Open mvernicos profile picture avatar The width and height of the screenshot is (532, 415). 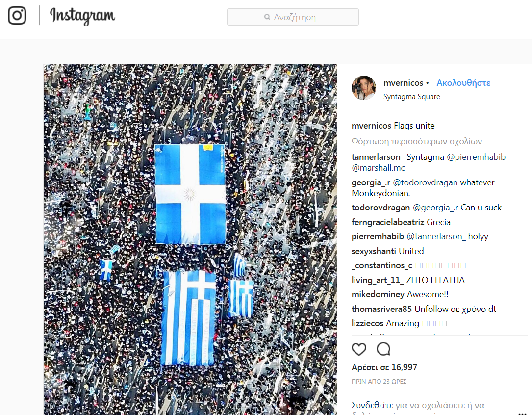[x=364, y=87]
